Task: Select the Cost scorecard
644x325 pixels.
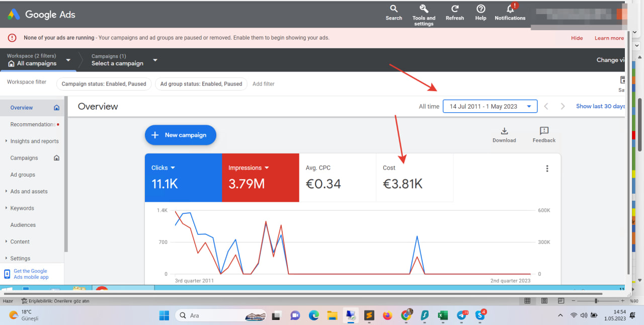Action: [415, 178]
